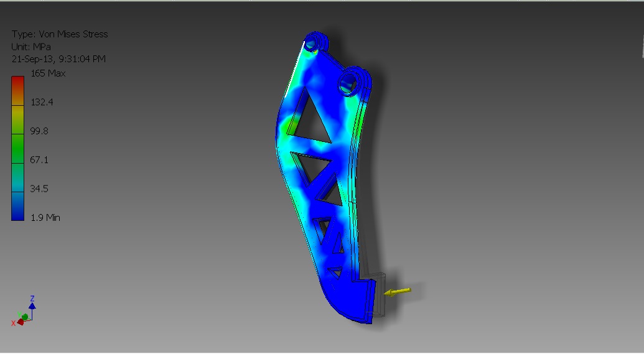Click the bracket's top pin boss
Viewport: 644px width, 354px height.
[316, 42]
